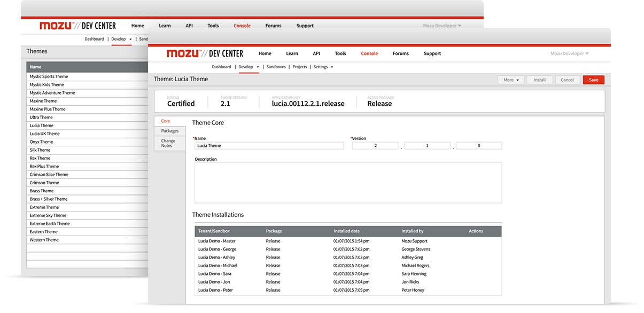The height and width of the screenshot is (313, 644).
Task: Select the Lucia Demo - George row
Action: point(348,249)
